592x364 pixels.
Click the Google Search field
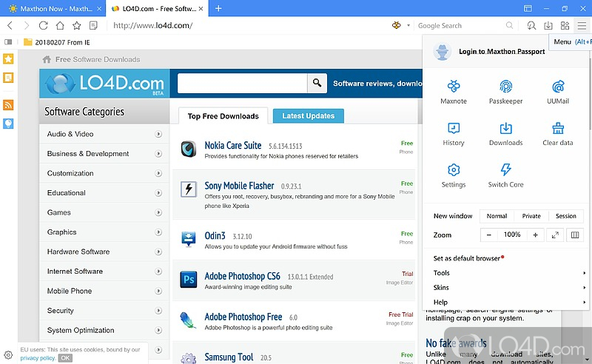pyautogui.click(x=460, y=26)
